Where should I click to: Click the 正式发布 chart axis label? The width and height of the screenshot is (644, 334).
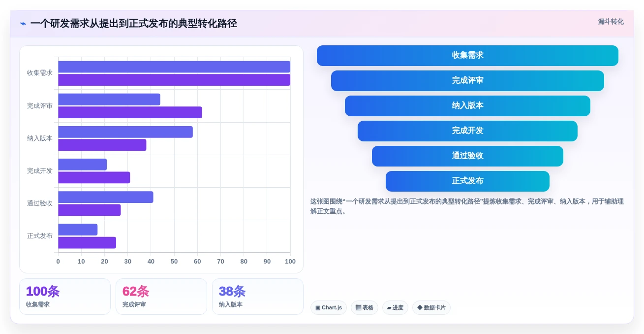(40, 235)
